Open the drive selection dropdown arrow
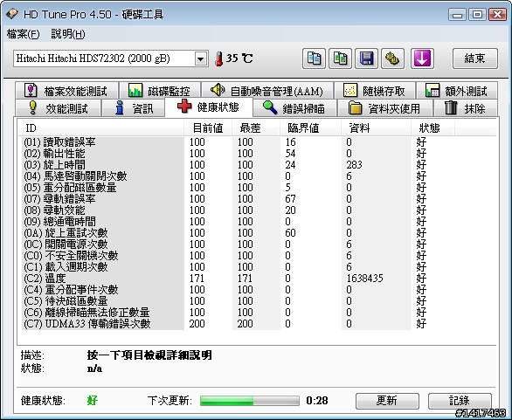 click(x=200, y=59)
